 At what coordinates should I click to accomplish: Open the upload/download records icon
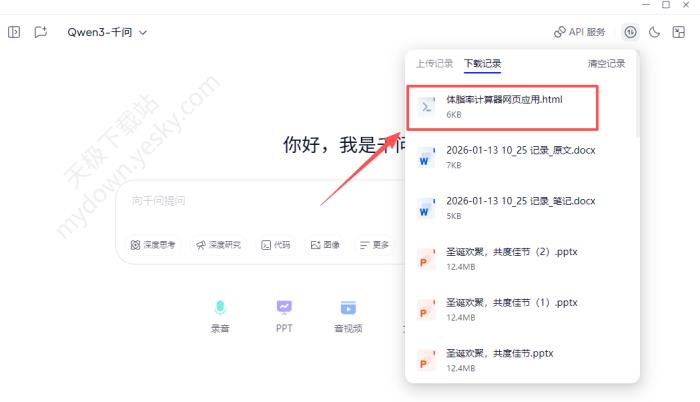tap(630, 32)
